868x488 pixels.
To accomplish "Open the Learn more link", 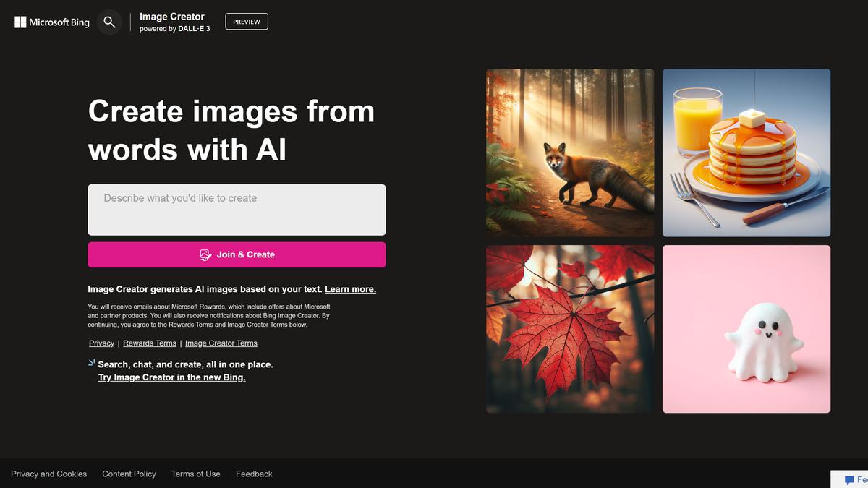I will click(x=350, y=288).
